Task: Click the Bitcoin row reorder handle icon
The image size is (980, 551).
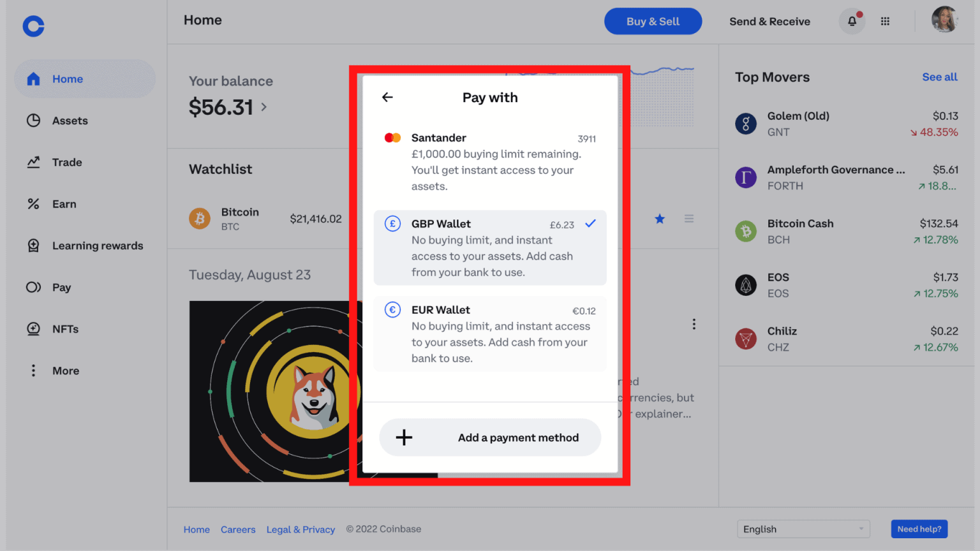Action: pyautogui.click(x=689, y=219)
